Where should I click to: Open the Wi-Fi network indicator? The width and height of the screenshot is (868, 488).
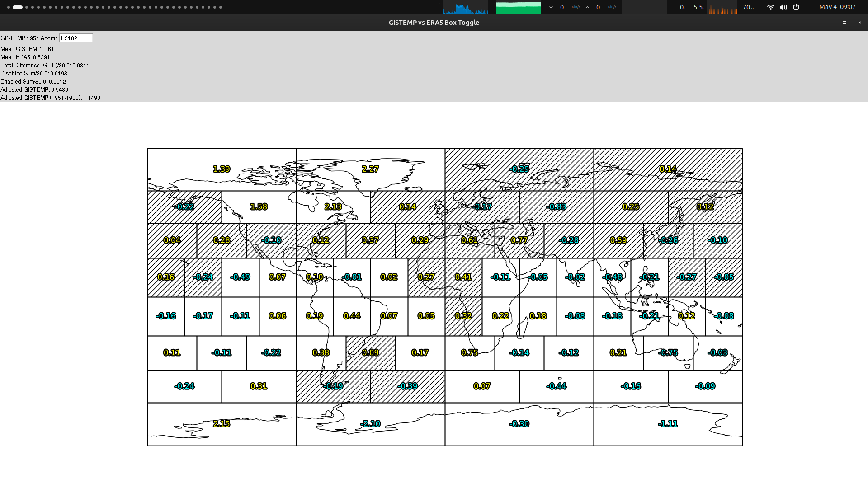click(x=771, y=7)
